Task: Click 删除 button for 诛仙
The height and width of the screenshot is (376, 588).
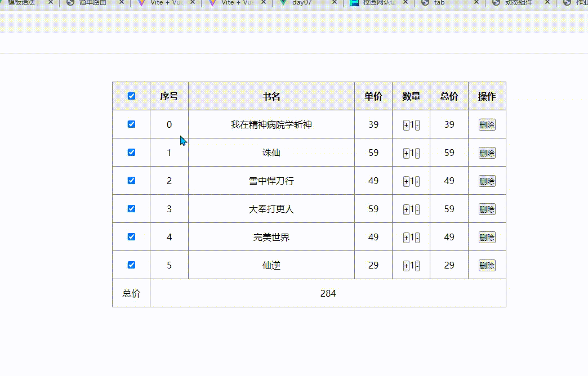Action: tap(487, 153)
